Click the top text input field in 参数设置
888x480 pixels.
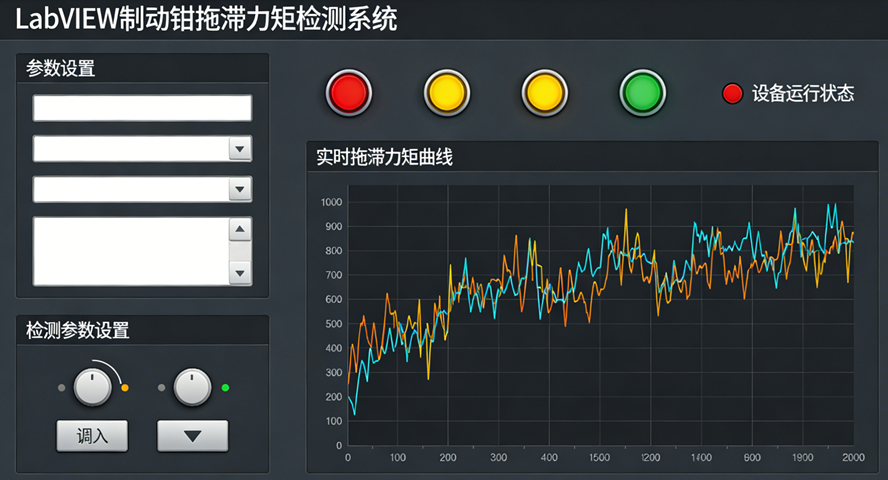[x=142, y=108]
